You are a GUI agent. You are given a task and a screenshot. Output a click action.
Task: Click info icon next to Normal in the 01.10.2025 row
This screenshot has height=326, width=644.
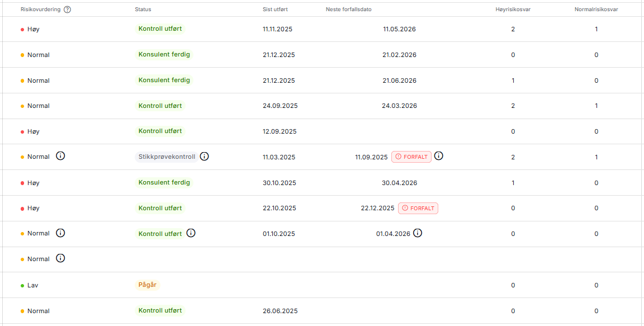click(x=61, y=233)
